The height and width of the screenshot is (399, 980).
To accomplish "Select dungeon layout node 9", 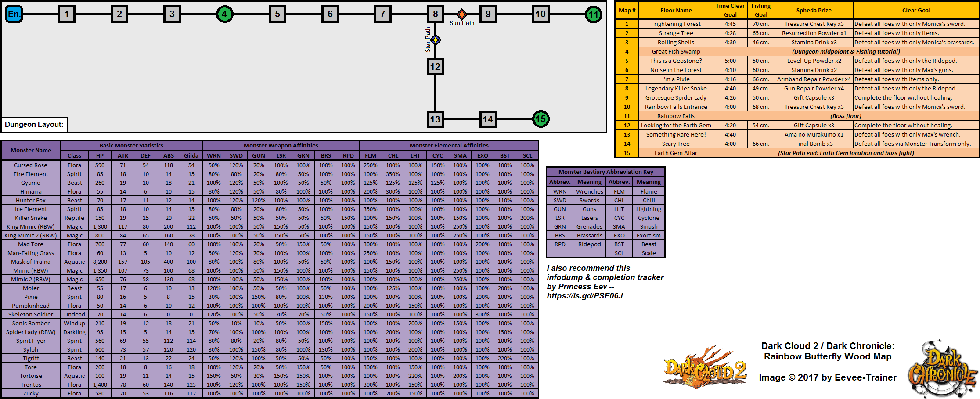I will [x=488, y=14].
